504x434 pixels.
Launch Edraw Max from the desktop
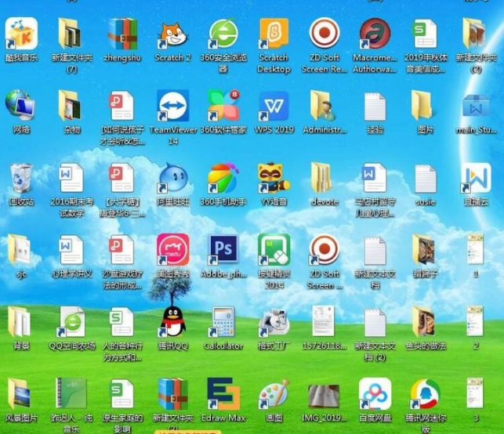(x=223, y=394)
